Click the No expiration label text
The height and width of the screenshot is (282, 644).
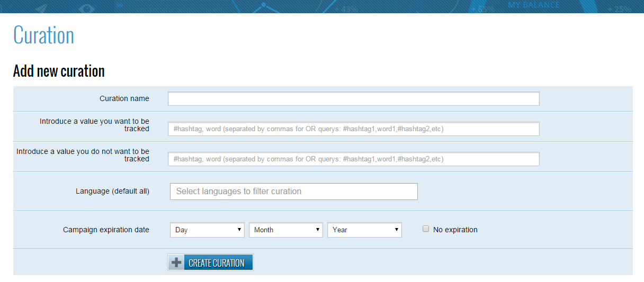pos(455,230)
